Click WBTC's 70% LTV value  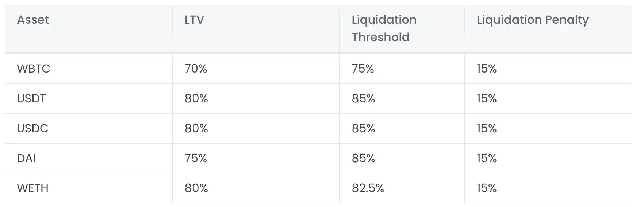pyautogui.click(x=196, y=69)
